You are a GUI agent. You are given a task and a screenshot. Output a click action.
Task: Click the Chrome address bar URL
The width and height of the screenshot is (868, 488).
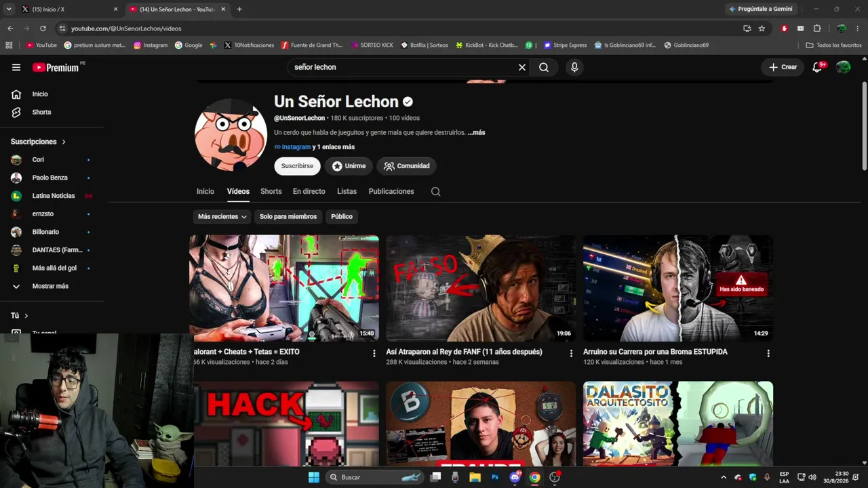click(x=126, y=28)
